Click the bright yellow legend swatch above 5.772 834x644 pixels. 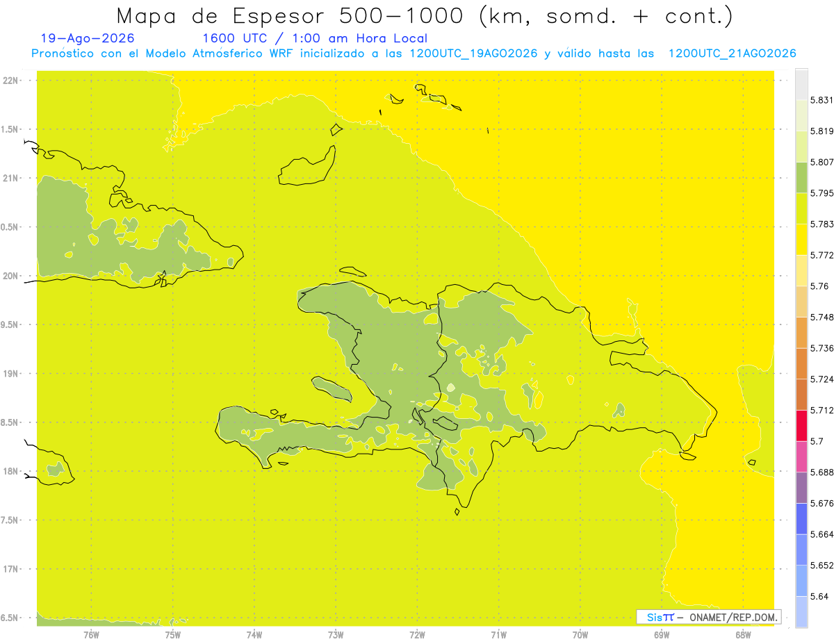pyautogui.click(x=801, y=239)
